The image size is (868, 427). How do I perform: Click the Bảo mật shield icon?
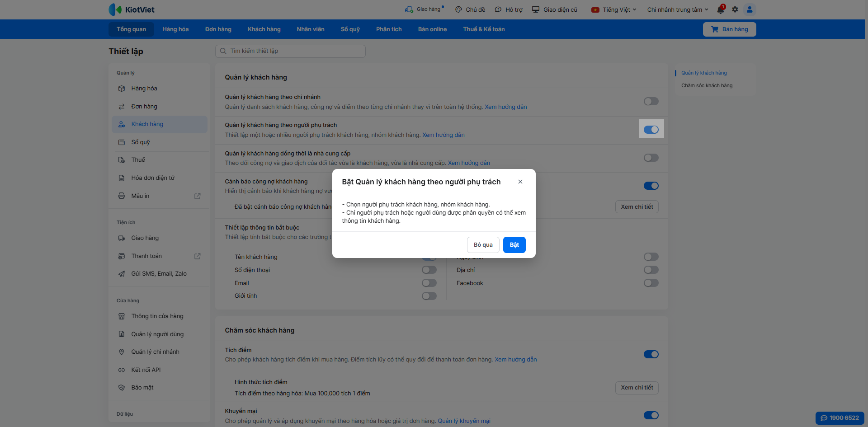[x=122, y=388]
